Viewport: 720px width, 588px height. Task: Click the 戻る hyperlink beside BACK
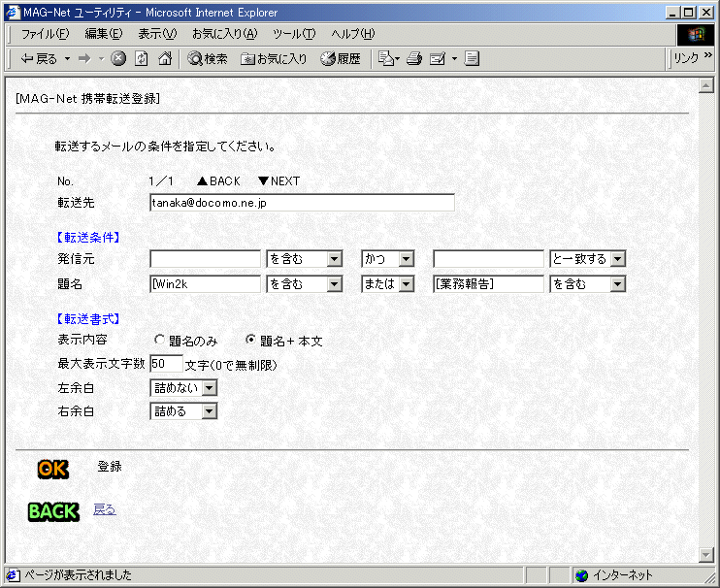click(x=104, y=509)
